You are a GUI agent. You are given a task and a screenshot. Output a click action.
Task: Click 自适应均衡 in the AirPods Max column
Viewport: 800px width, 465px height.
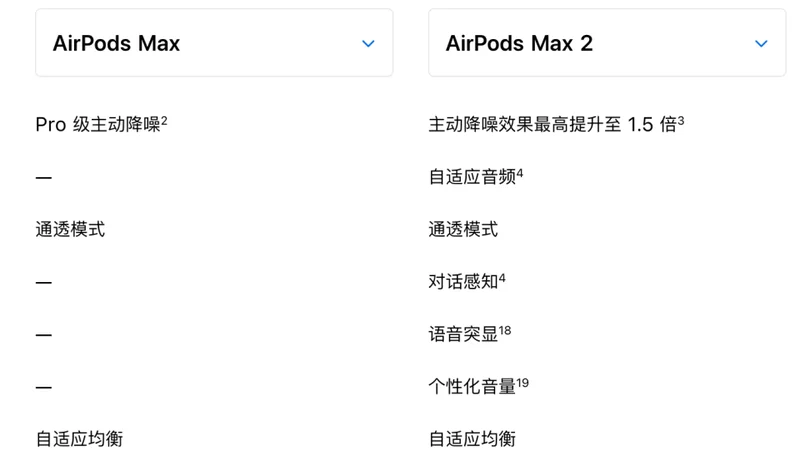(x=79, y=438)
